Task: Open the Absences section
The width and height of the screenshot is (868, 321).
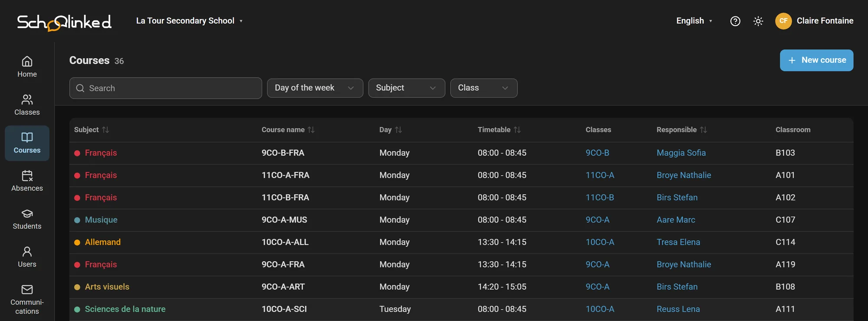Action: (27, 181)
